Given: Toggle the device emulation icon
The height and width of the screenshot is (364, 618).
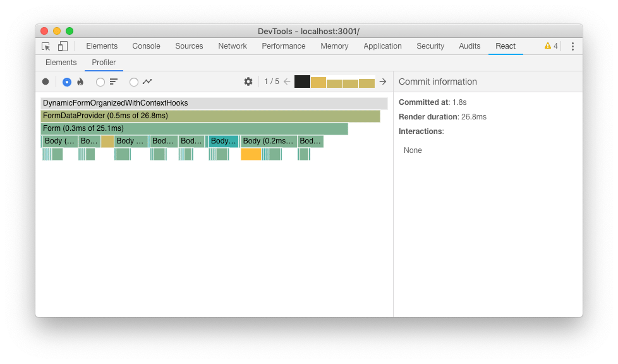Looking at the screenshot, I should coord(62,46).
